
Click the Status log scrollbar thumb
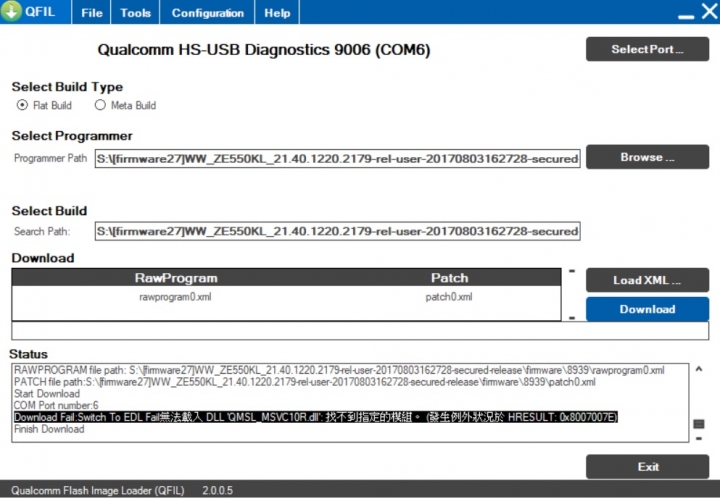[x=698, y=424]
